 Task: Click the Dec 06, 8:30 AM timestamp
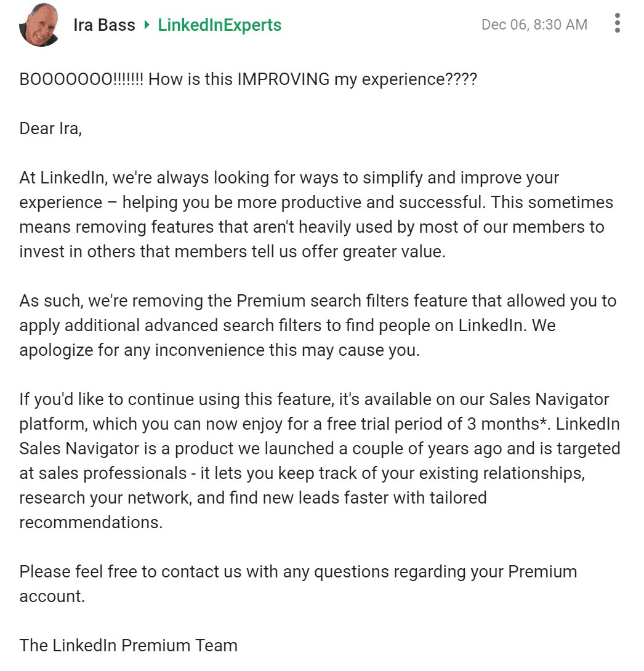click(534, 25)
